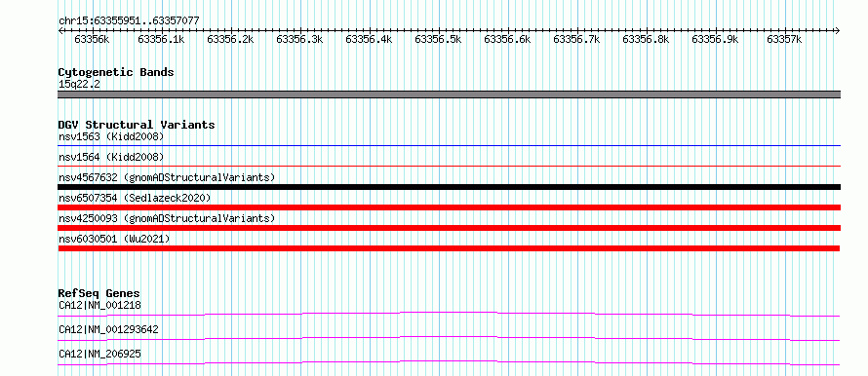The width and height of the screenshot is (868, 376).
Task: Open the nsv1564 (Kidd2008) variant label
Action: [111, 157]
